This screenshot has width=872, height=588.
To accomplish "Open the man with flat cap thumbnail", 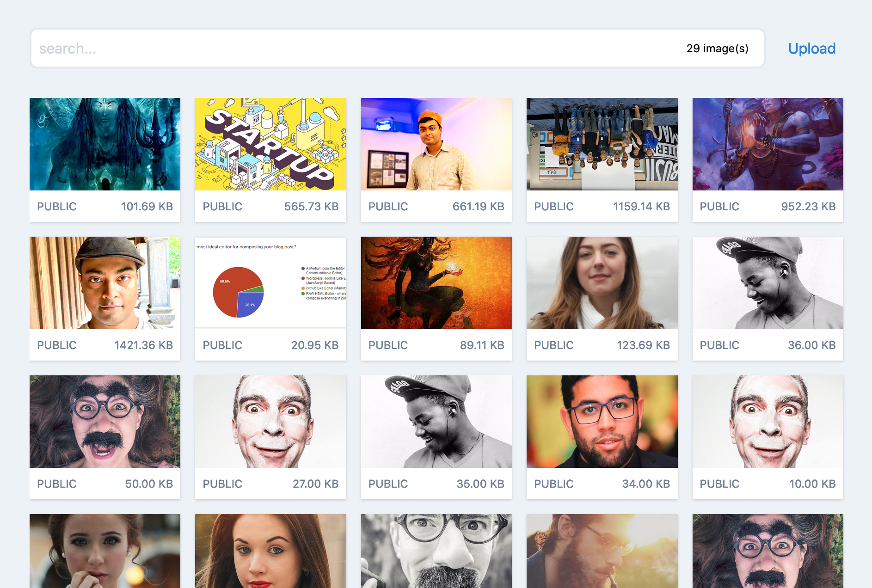I will (x=105, y=283).
